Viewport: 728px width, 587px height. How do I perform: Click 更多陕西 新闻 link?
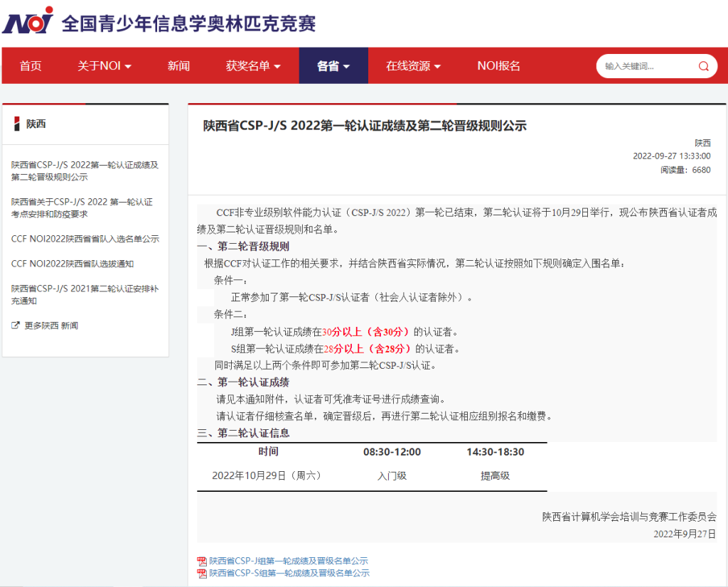click(51, 325)
